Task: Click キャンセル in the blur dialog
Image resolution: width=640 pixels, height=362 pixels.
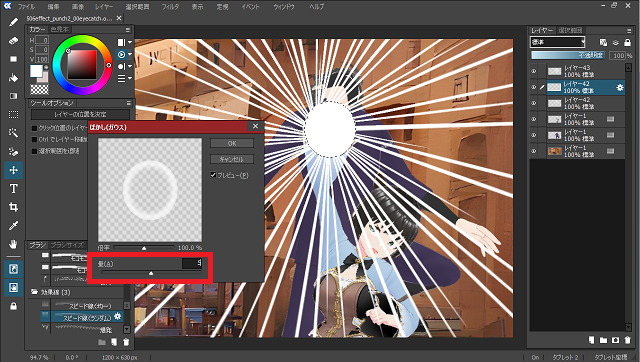Action: tap(232, 159)
